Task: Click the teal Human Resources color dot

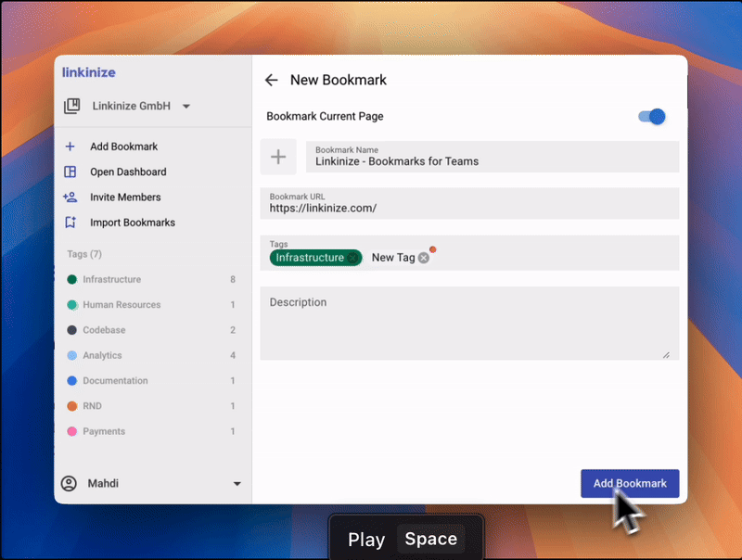Action: 72,305
